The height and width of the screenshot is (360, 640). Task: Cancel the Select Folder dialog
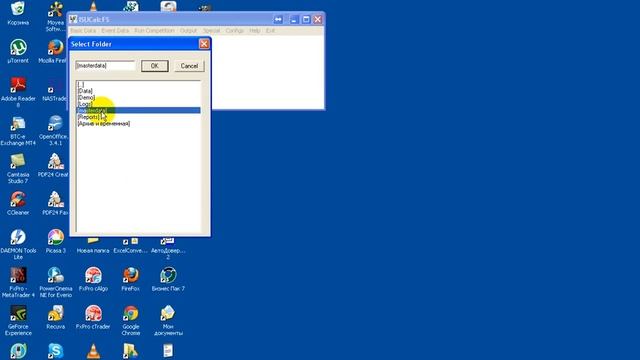click(x=189, y=66)
